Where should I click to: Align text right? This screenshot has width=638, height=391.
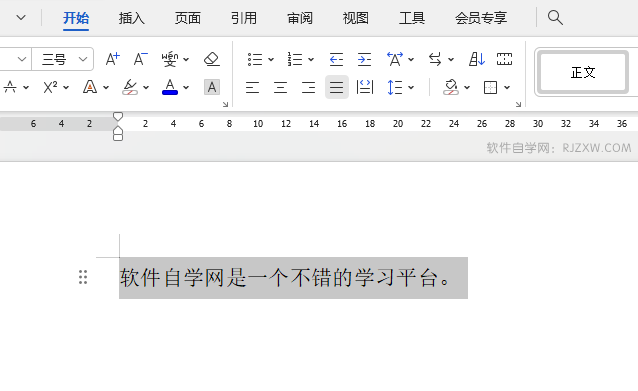pyautogui.click(x=308, y=87)
